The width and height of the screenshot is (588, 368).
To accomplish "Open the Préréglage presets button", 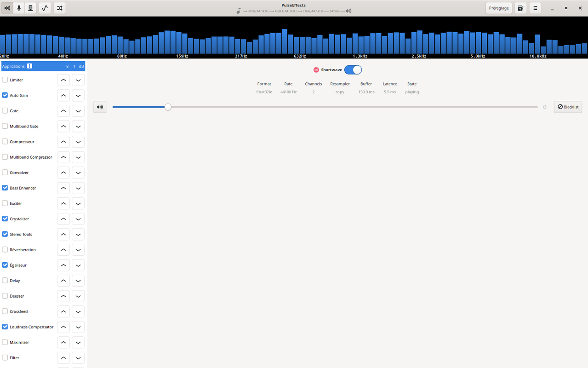I will pyautogui.click(x=499, y=8).
